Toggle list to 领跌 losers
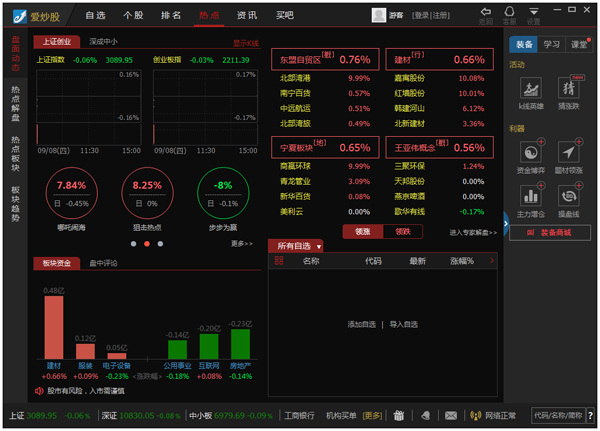The image size is (600, 431). coord(403,232)
